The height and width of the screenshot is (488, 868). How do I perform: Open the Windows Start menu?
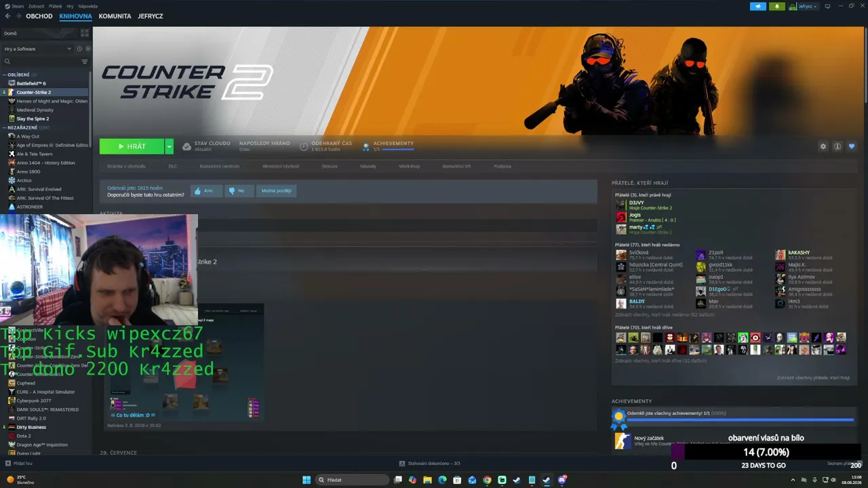pyautogui.click(x=307, y=480)
